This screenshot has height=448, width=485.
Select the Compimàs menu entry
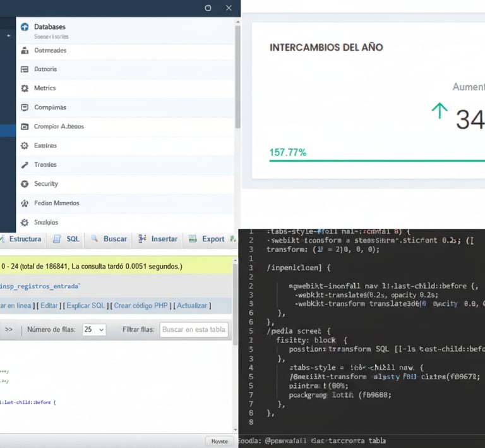(125, 107)
